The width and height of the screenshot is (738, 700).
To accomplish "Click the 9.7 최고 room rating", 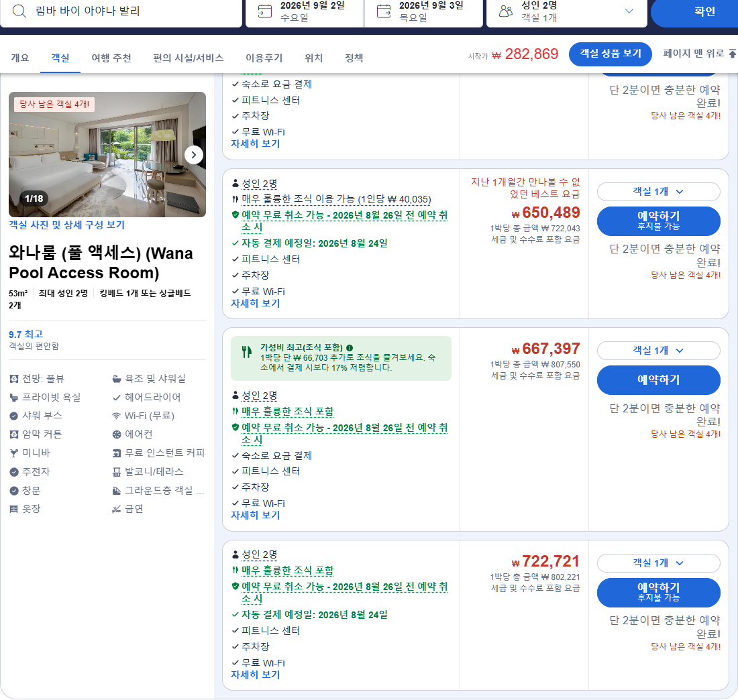I will point(25,335).
